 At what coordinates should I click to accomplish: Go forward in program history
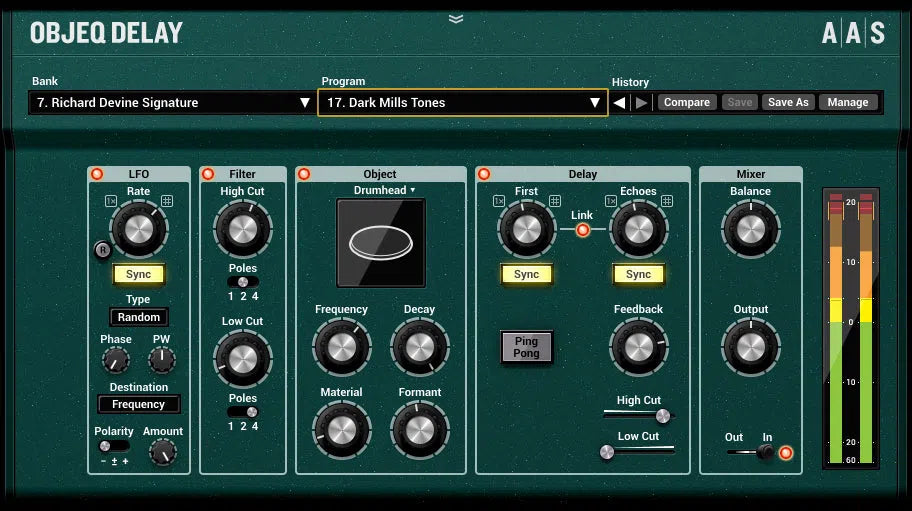[x=642, y=103]
